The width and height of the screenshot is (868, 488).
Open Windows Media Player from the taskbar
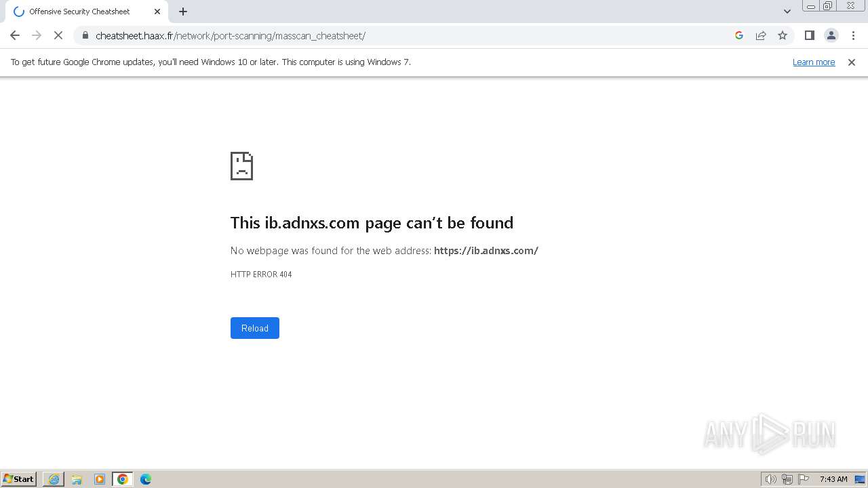[x=100, y=479]
